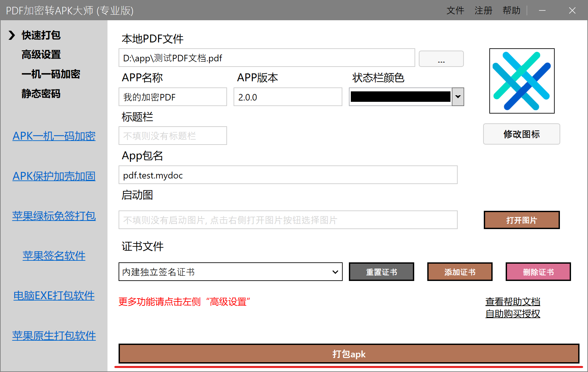
Task: Click the App包名 input field
Action: click(x=287, y=175)
